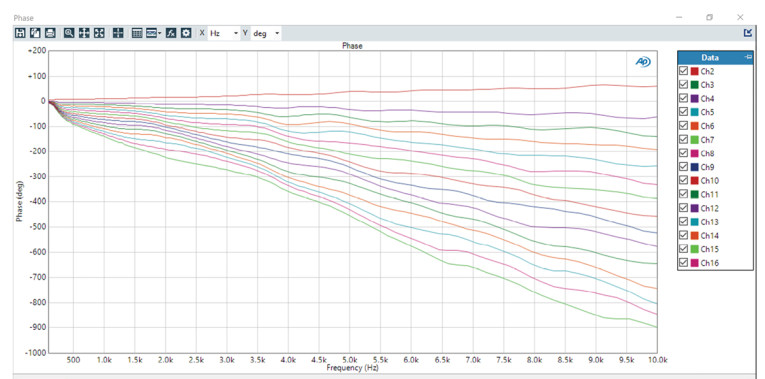The width and height of the screenshot is (765, 379).
Task: Select the Ch2 label in legend
Action: (707, 71)
